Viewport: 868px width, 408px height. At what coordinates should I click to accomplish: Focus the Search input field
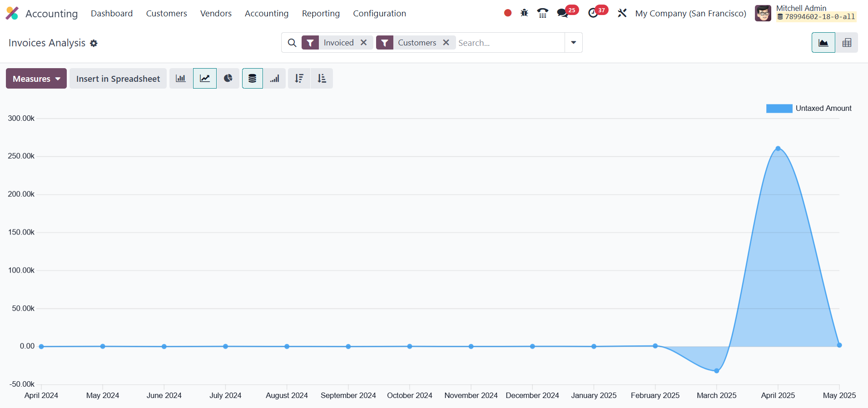click(509, 43)
